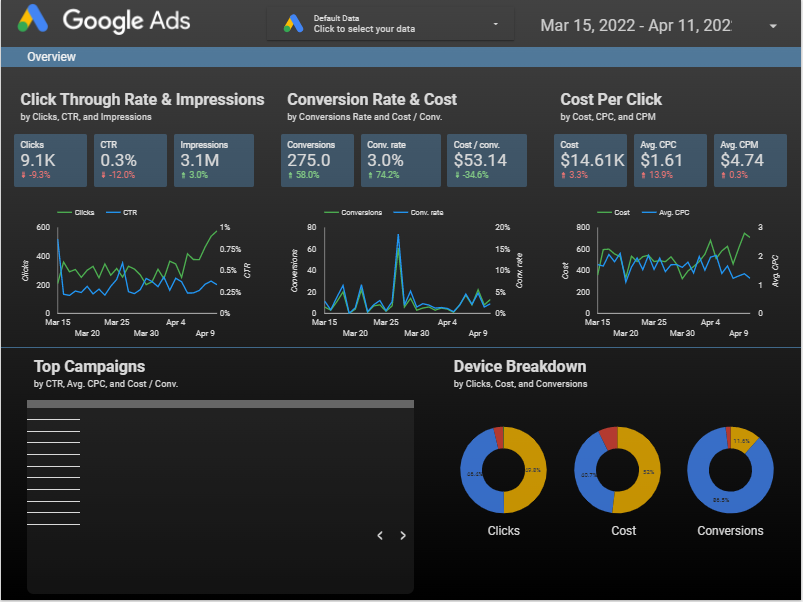Image resolution: width=803 pixels, height=602 pixels.
Task: Click the Avg. CPC legend entry
Action: tap(665, 212)
